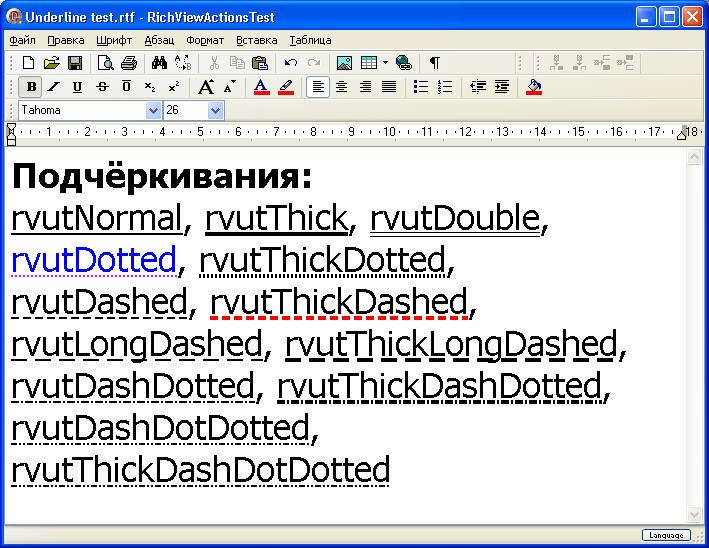Insert hyperlink with globe icon

(403, 63)
